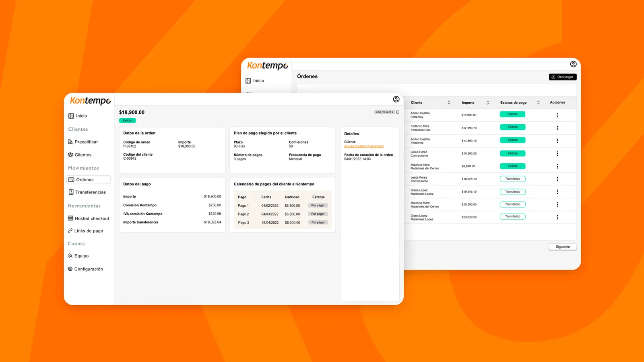Open actions menu for the $19,345.10 order row
Screen dimensions: 644x362
pos(557,192)
